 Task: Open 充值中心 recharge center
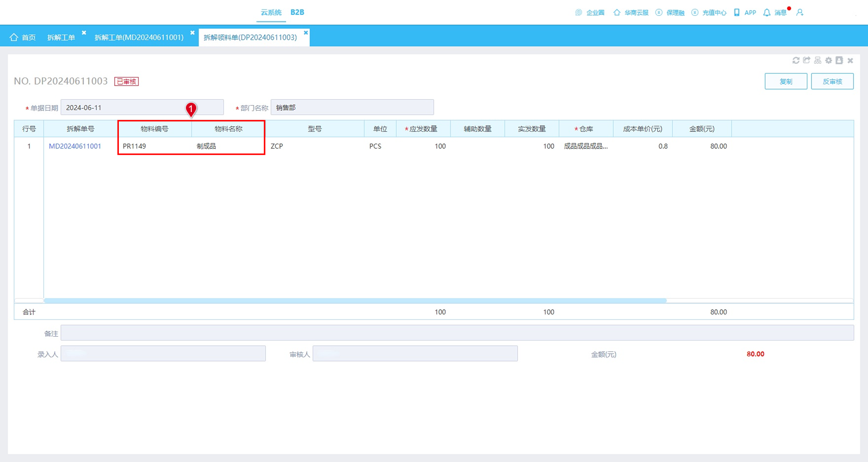pyautogui.click(x=709, y=12)
